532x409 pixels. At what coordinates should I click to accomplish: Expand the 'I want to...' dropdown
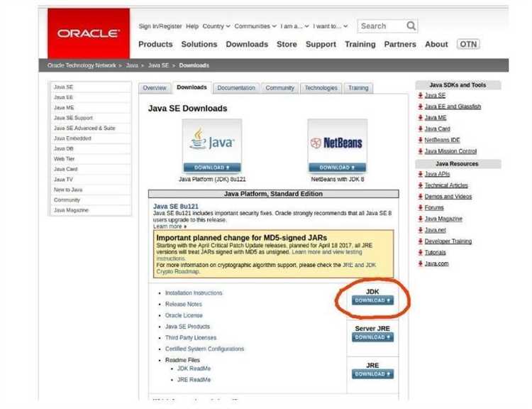[330, 26]
